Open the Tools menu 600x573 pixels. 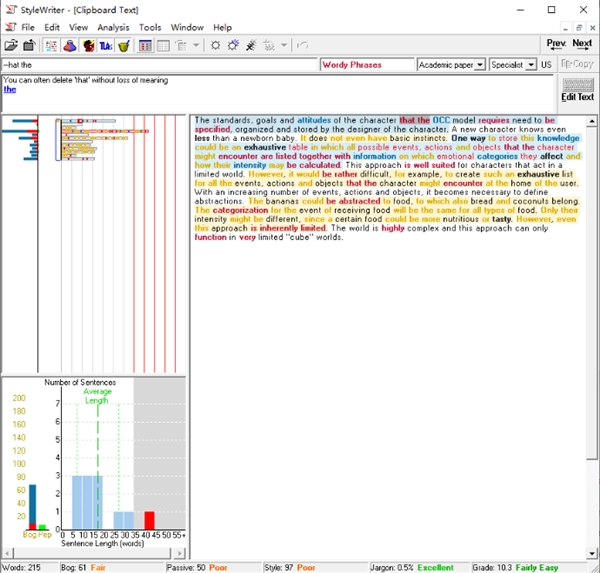tap(150, 27)
